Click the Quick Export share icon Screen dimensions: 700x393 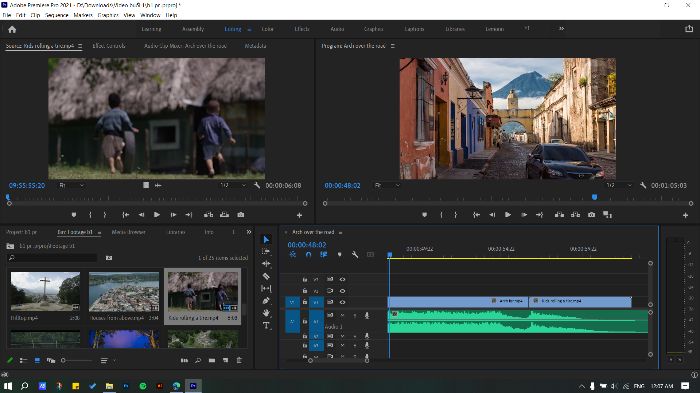pyautogui.click(x=689, y=29)
